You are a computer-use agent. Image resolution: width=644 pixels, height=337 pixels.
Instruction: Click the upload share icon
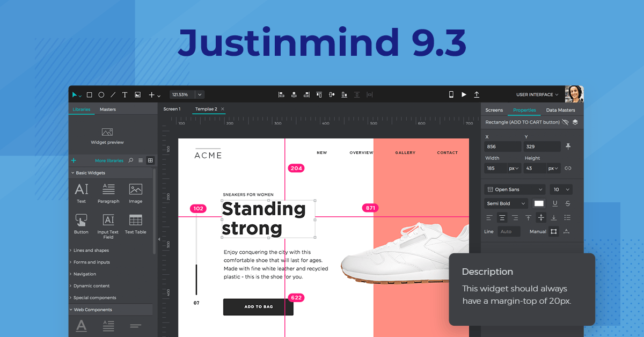click(477, 94)
